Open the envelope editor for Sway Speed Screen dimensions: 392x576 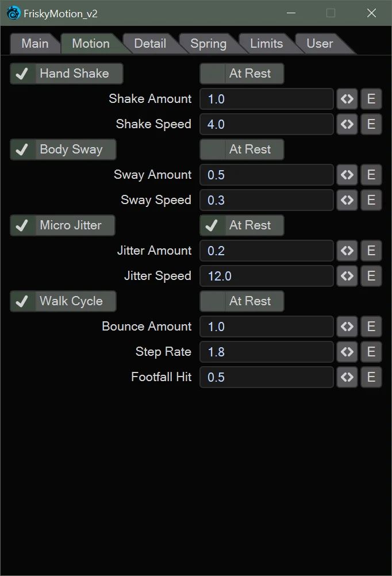tap(371, 200)
